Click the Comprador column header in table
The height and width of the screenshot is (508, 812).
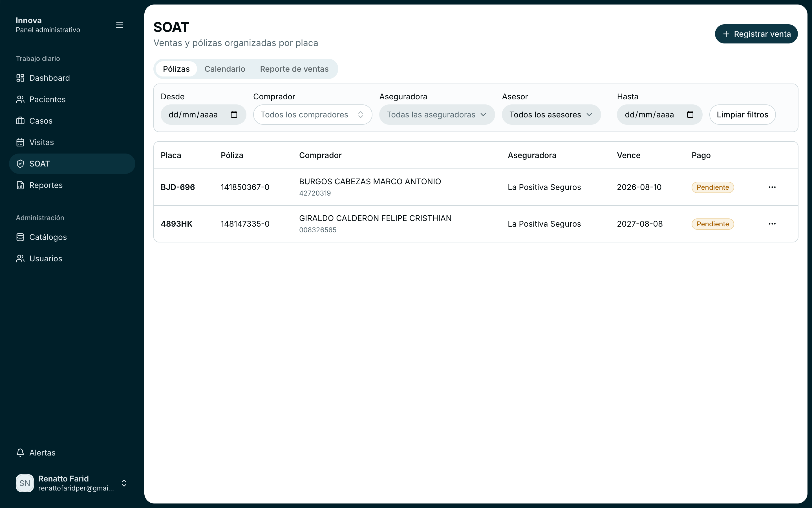coord(320,155)
